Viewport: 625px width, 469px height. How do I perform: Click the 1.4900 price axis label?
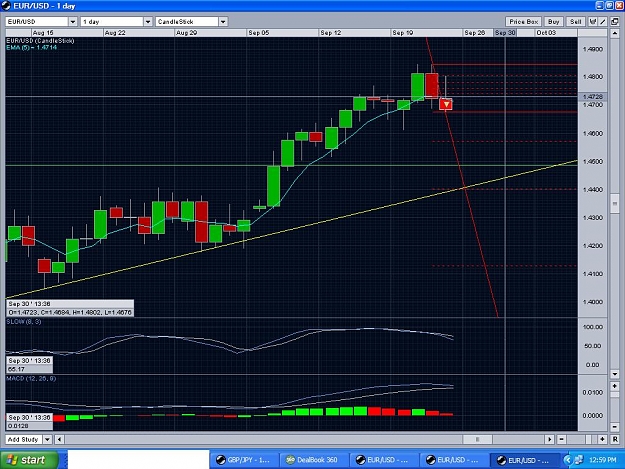coord(593,49)
